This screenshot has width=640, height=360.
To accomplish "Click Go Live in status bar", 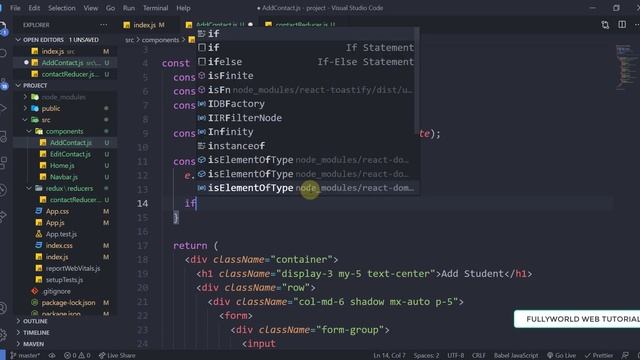I will click(561, 356).
